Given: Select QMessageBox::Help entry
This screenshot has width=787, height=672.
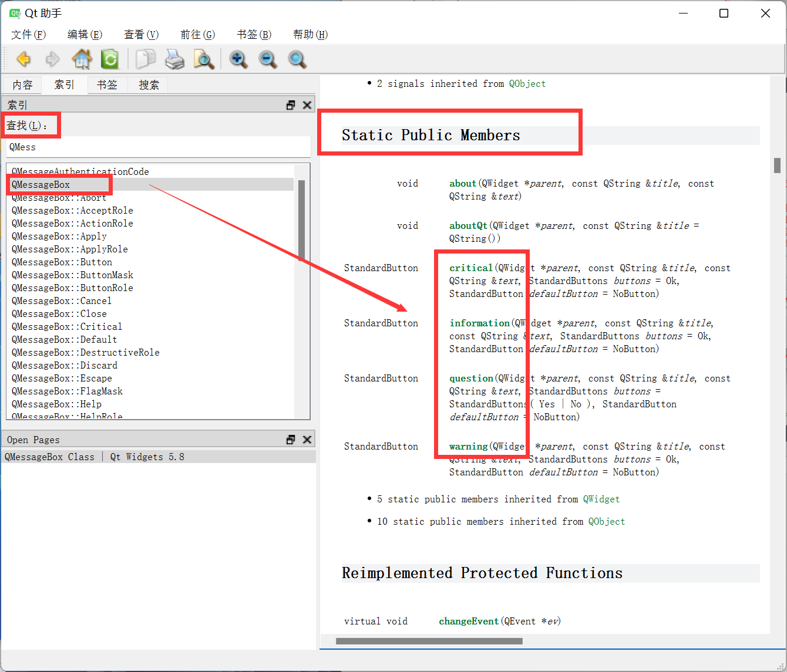Looking at the screenshot, I should [x=56, y=404].
